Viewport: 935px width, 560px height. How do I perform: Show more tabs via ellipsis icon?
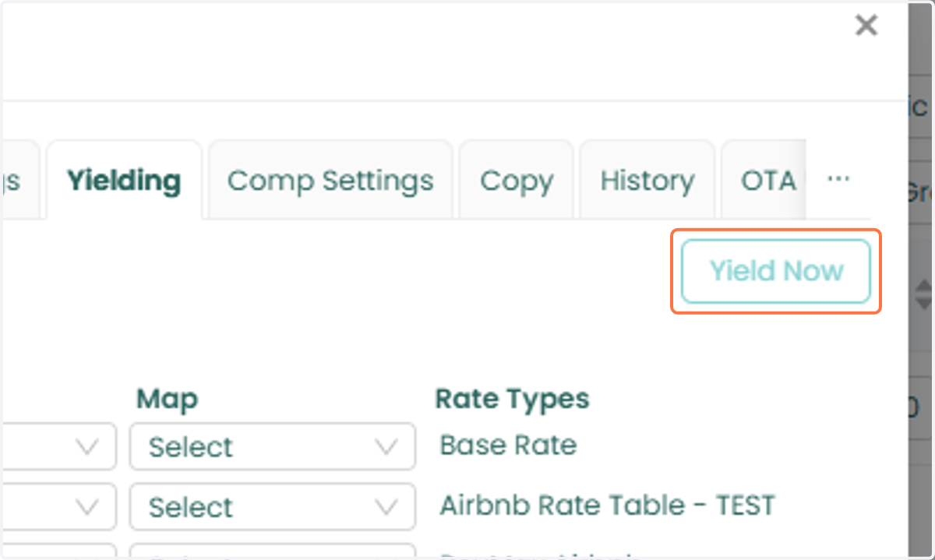[838, 179]
